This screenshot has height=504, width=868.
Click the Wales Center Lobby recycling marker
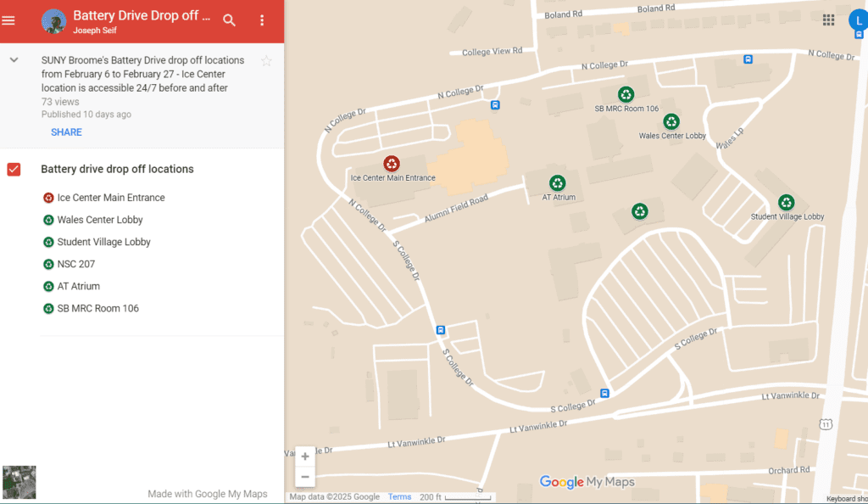pos(672,121)
